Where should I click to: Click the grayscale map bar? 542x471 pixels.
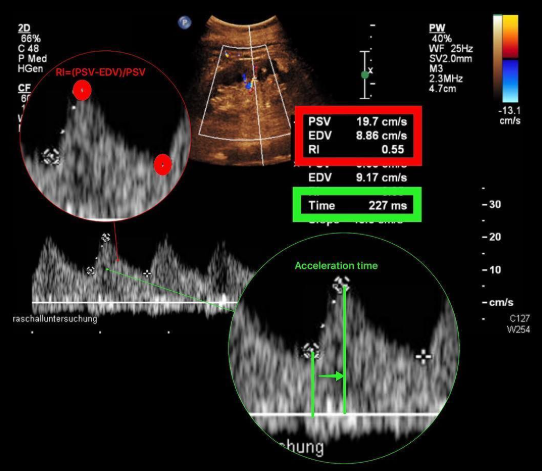click(x=497, y=58)
